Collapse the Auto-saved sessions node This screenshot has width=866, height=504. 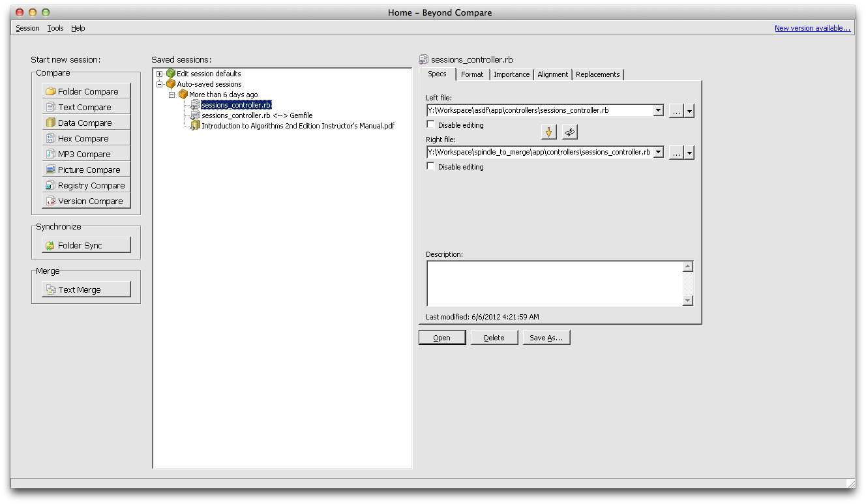click(x=160, y=83)
